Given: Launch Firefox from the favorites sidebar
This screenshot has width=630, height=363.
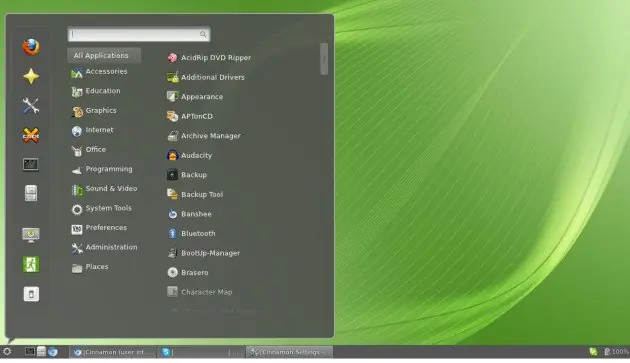Looking at the screenshot, I should [31, 47].
